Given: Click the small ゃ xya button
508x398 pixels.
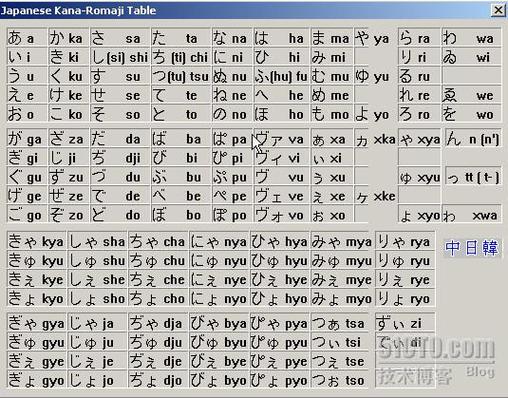Looking at the screenshot, I should coord(420,139).
